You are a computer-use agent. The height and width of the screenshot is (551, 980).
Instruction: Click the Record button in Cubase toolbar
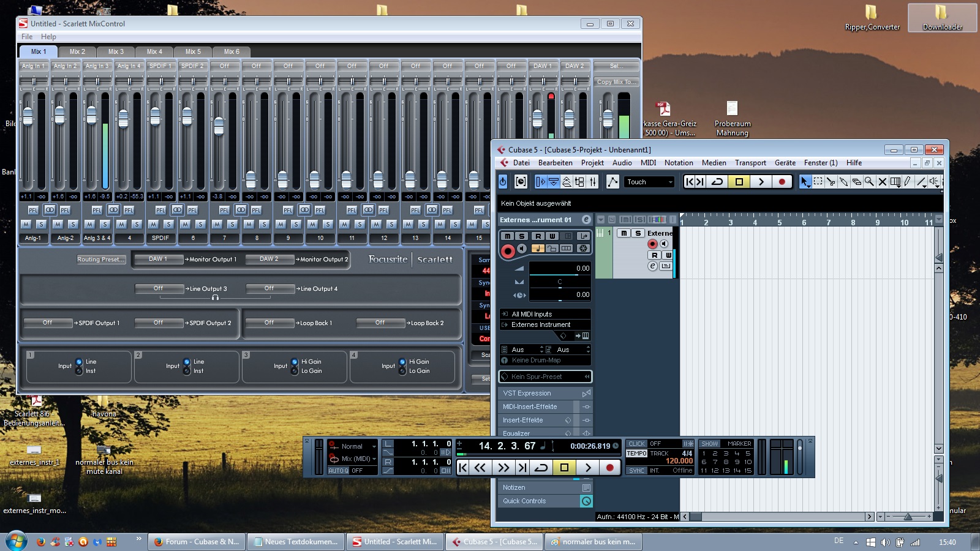coord(782,182)
